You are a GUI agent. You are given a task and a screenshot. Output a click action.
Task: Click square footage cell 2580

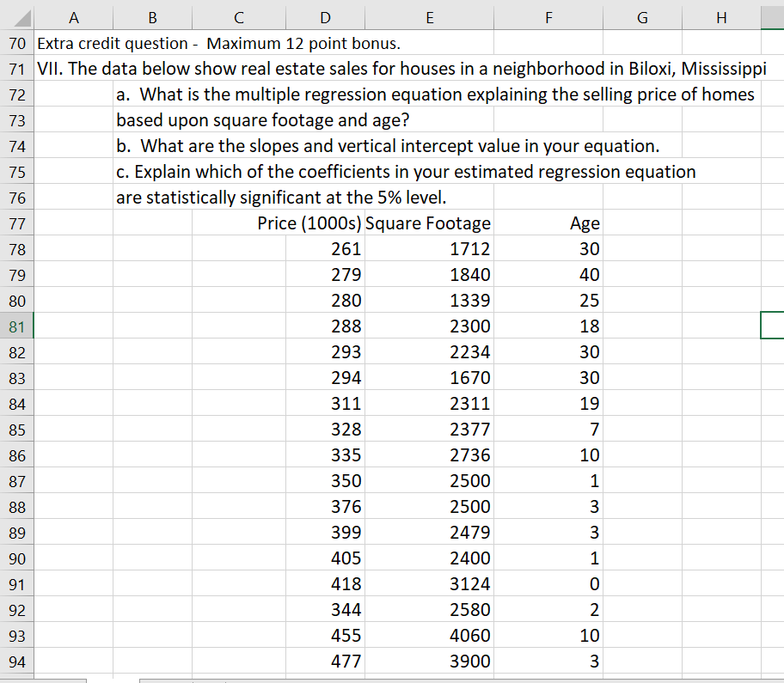430,610
